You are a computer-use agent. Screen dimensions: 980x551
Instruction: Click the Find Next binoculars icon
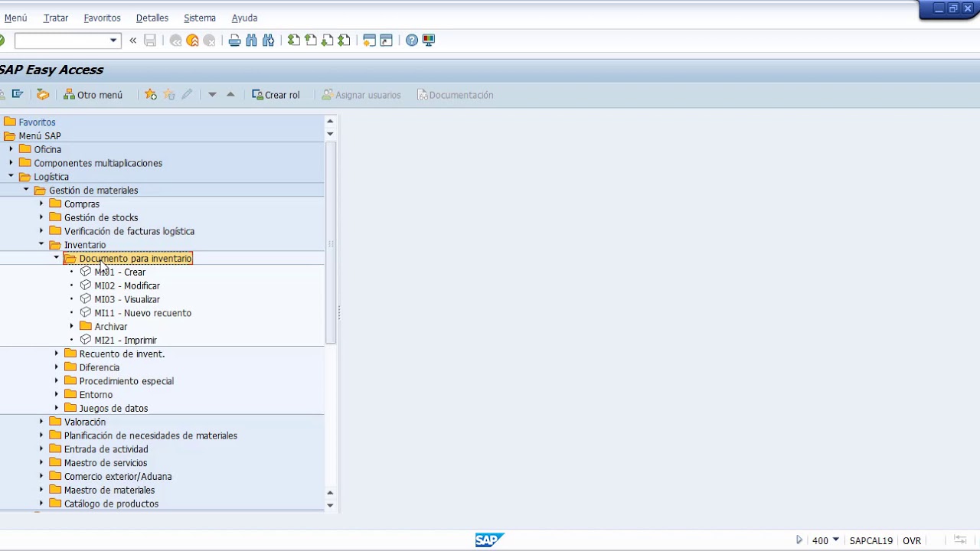tap(268, 41)
